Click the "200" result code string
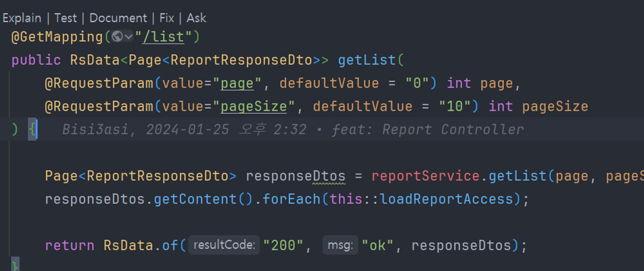 click(x=283, y=245)
